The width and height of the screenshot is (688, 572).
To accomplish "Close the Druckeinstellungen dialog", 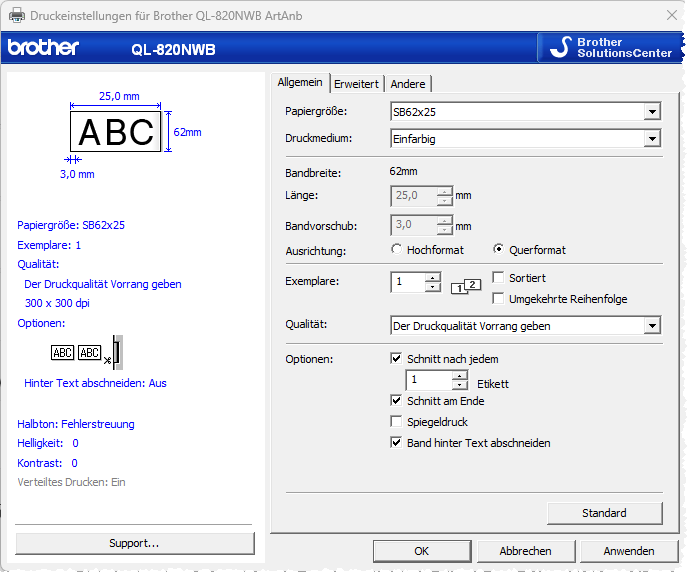I will click(x=672, y=15).
